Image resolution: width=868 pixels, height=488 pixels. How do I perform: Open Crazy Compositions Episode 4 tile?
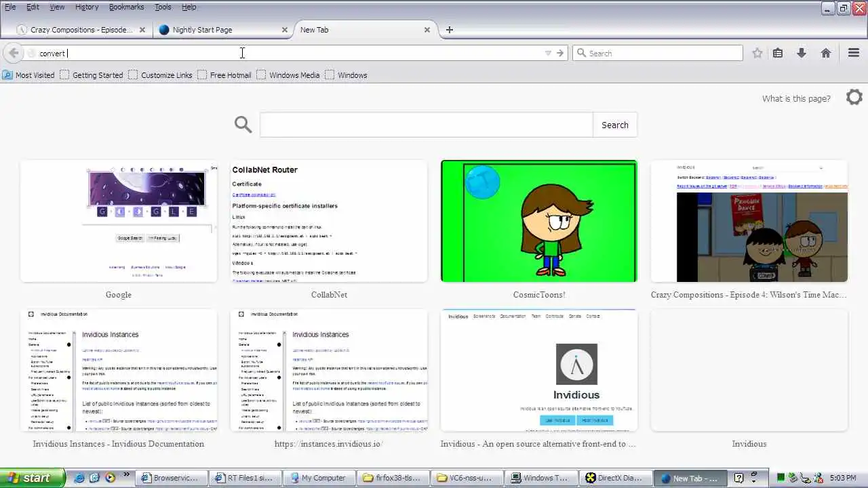[749, 222]
